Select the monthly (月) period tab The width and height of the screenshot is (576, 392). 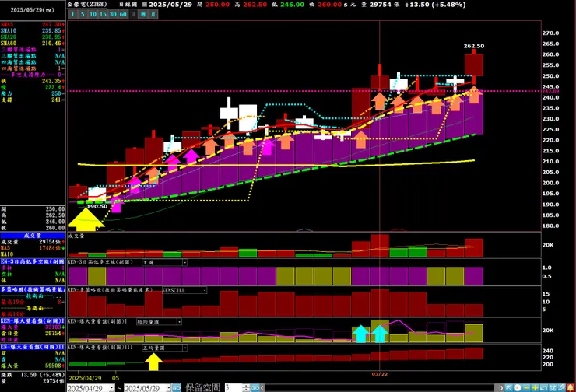(x=153, y=14)
